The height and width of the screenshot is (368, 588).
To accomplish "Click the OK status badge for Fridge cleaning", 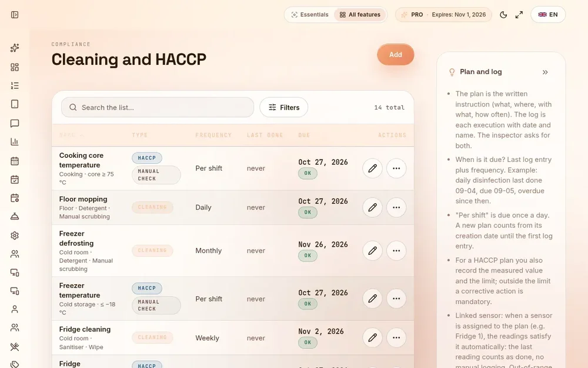I will tap(308, 343).
